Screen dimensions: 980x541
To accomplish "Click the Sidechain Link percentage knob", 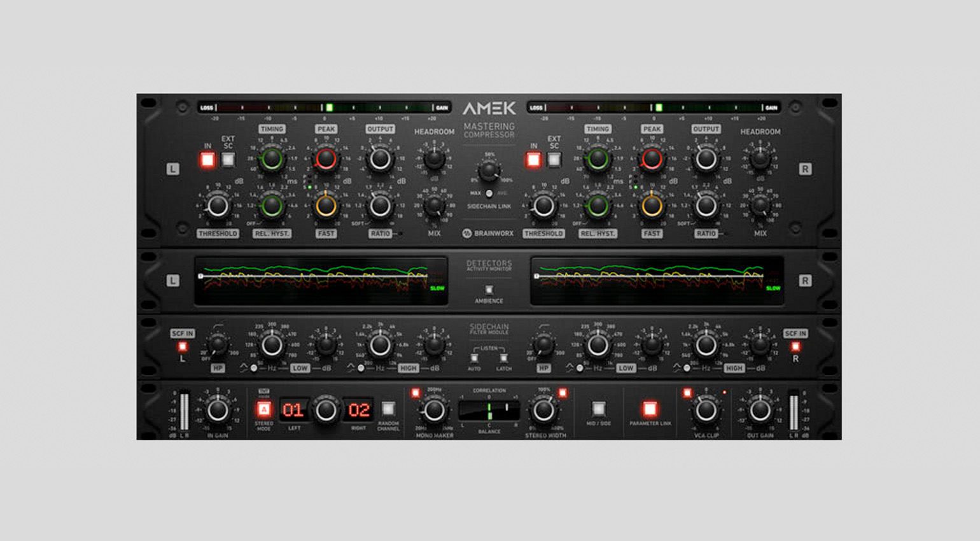I will [489, 171].
